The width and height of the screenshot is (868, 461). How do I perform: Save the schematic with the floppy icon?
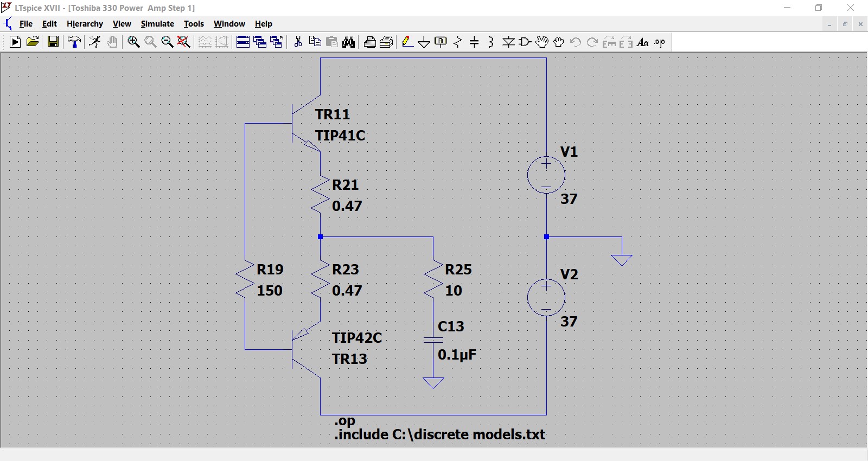53,42
